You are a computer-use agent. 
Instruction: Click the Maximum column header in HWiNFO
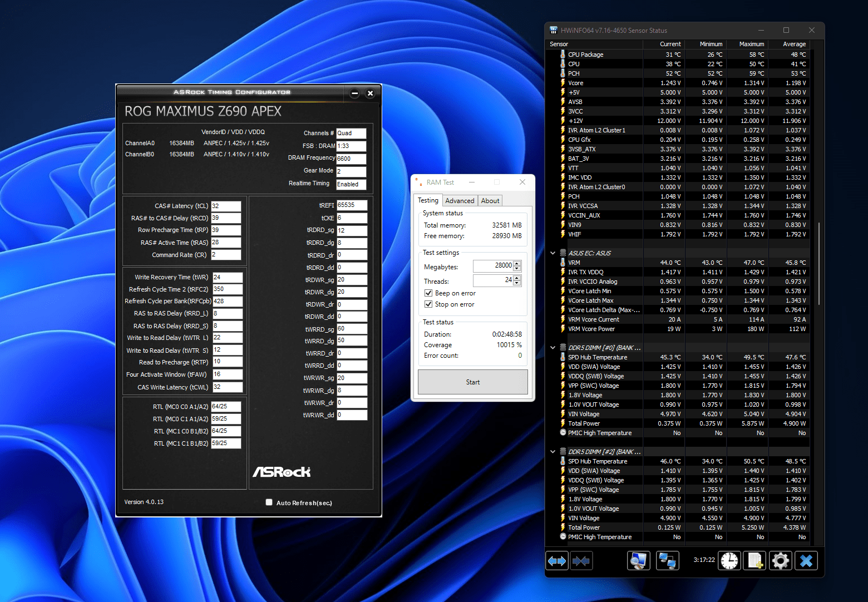pos(747,44)
